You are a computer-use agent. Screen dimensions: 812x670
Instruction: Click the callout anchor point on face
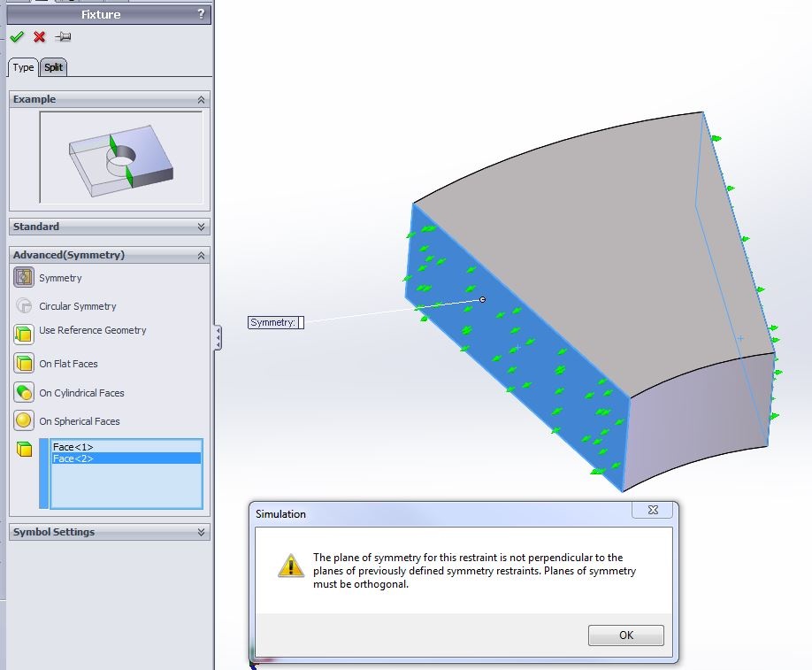pos(483,299)
